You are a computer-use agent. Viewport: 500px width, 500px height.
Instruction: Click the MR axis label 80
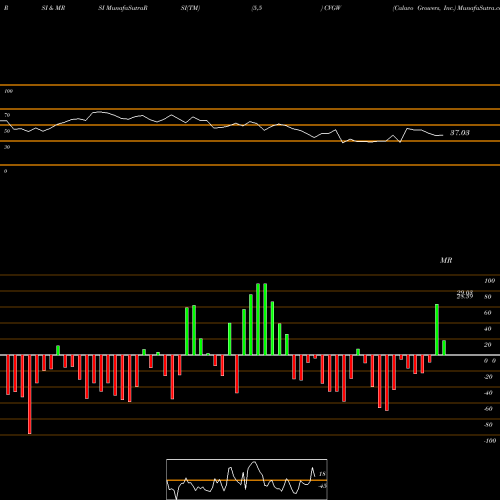pos(488,297)
